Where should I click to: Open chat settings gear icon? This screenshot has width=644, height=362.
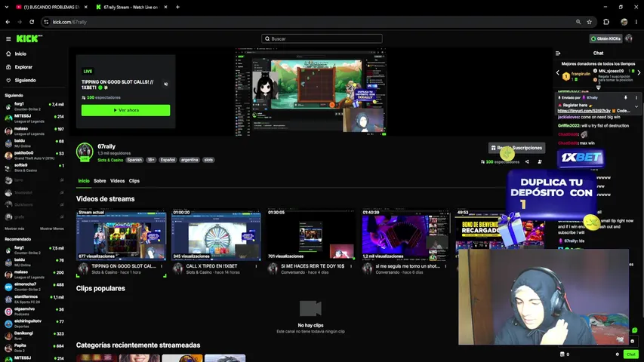617,354
